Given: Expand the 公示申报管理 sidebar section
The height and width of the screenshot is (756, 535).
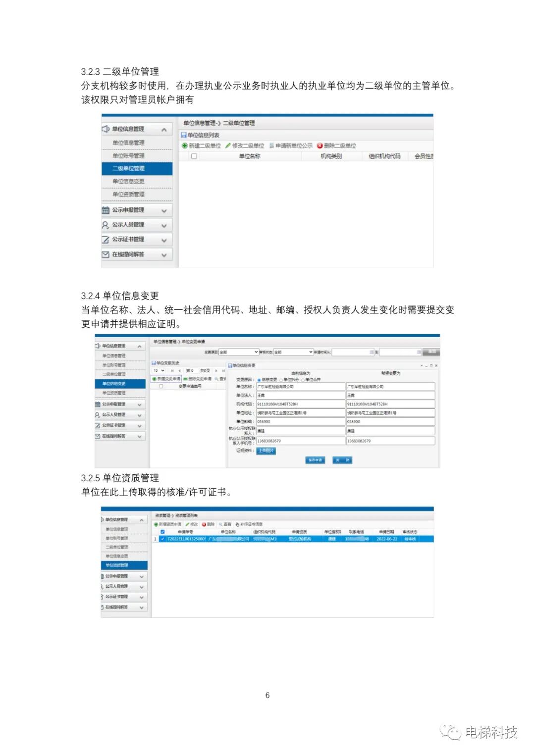Looking at the screenshot, I should (x=163, y=210).
